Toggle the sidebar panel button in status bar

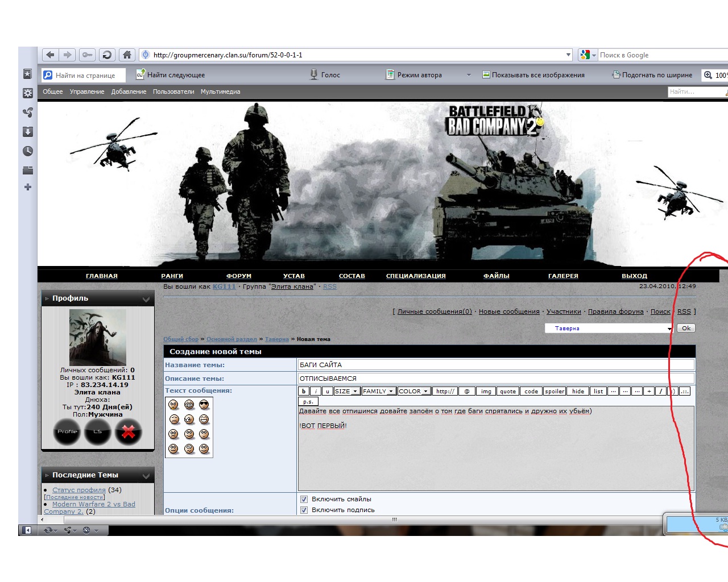coord(26,530)
